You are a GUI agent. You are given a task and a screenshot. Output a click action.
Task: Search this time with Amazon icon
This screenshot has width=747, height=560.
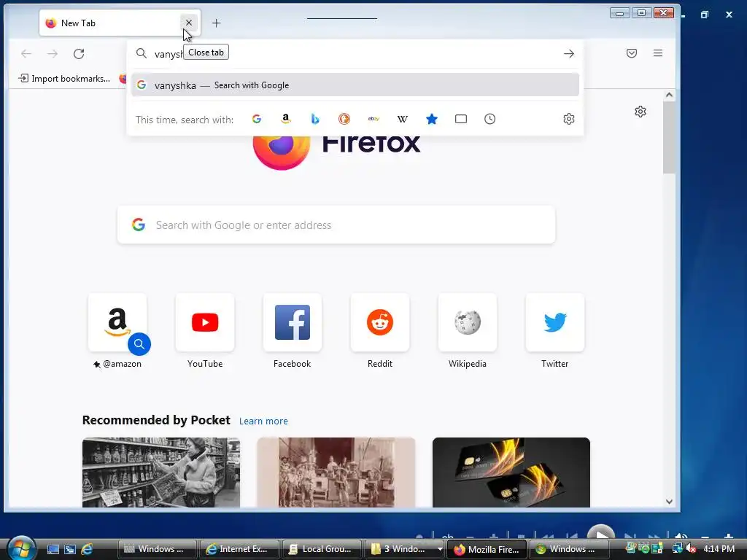coord(286,119)
